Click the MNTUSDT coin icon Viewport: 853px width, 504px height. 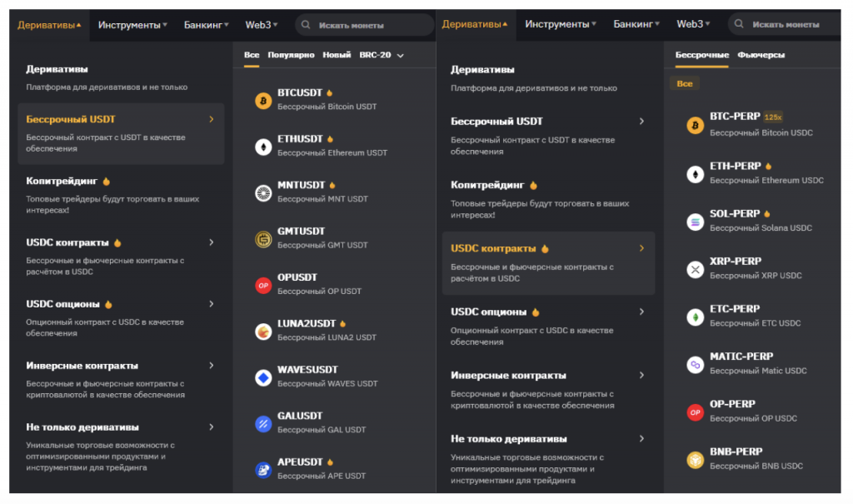point(263,193)
